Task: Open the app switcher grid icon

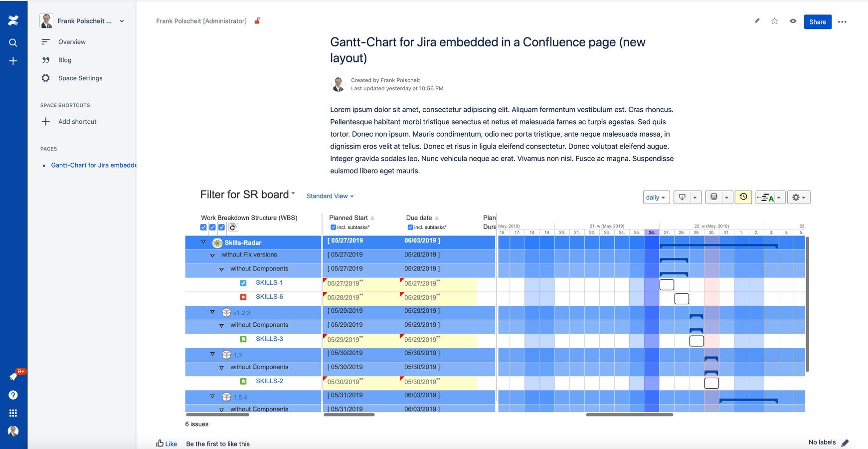Action: [13, 413]
